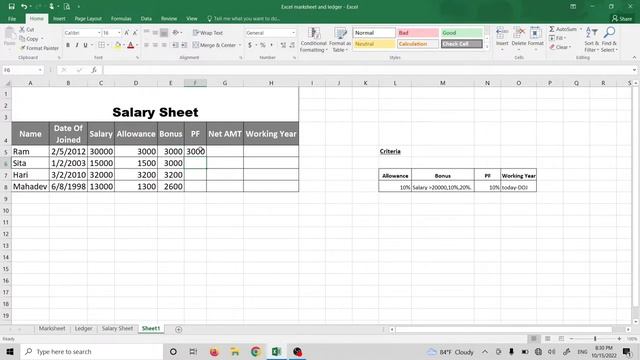Apply Percent Style format icon
Screen dimensions: 640x360
[263, 45]
